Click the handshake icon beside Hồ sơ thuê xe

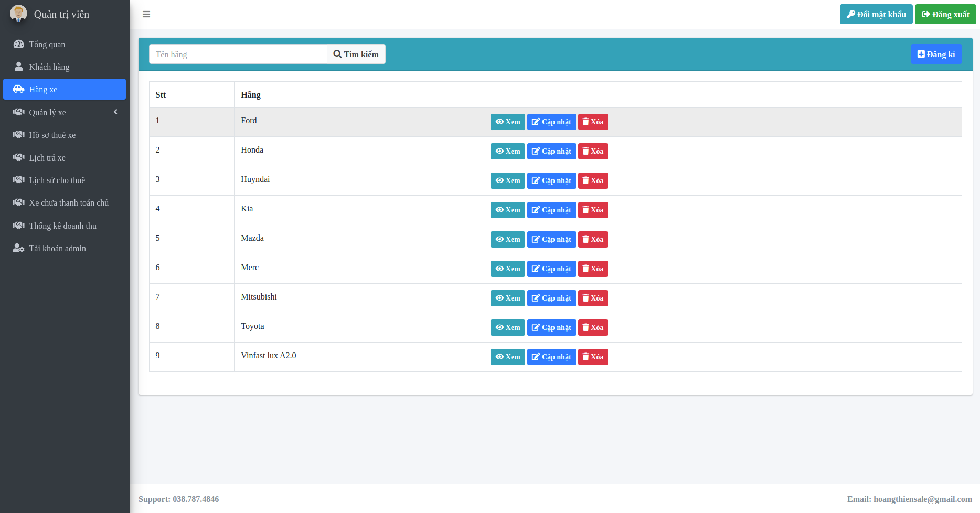(x=18, y=135)
